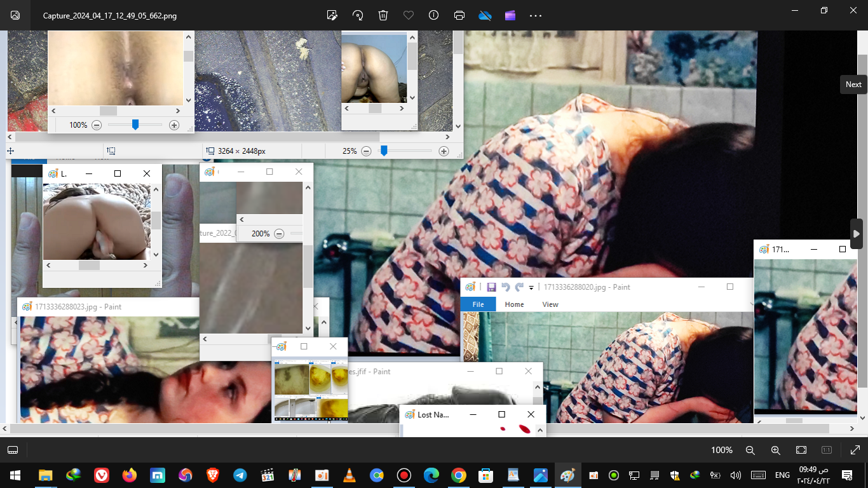The image size is (868, 488).
Task: Toggle the filmstrip view at bottom left
Action: (13, 450)
